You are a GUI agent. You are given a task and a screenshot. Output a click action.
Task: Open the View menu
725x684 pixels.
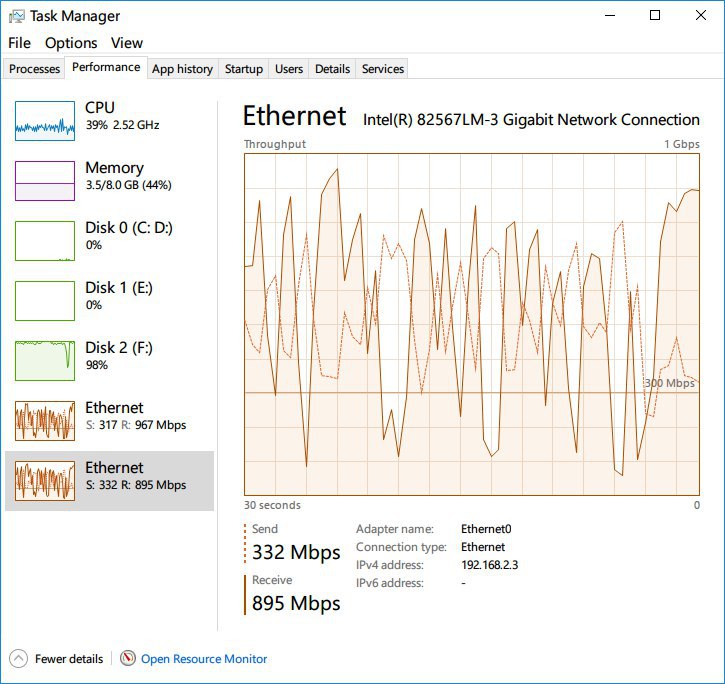click(x=127, y=43)
